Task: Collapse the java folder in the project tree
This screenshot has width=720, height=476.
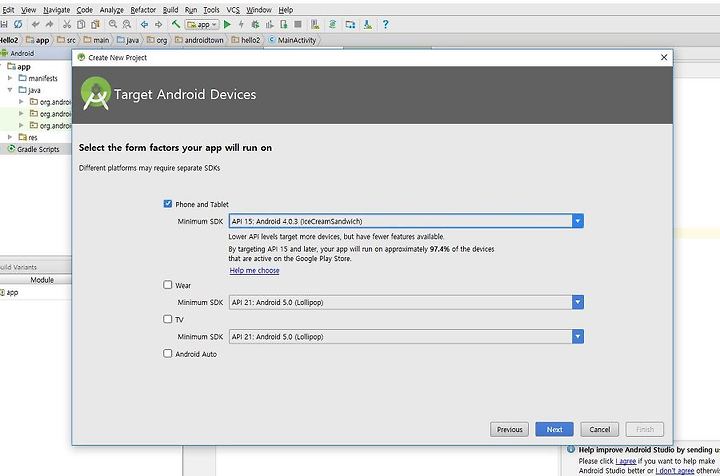Action: pyautogui.click(x=10, y=90)
